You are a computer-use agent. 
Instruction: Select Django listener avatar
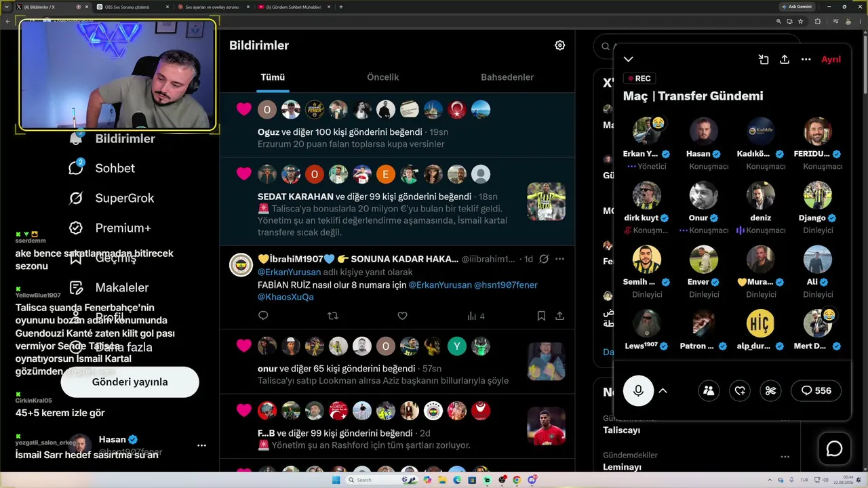tap(818, 195)
